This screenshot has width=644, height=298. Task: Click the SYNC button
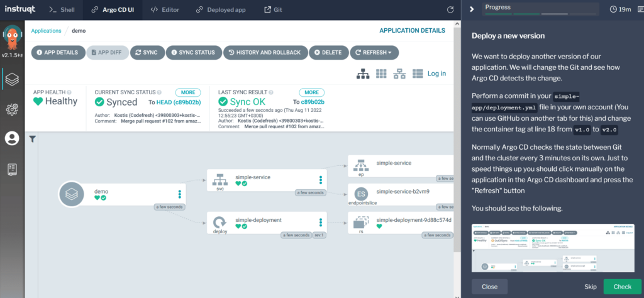[147, 53]
